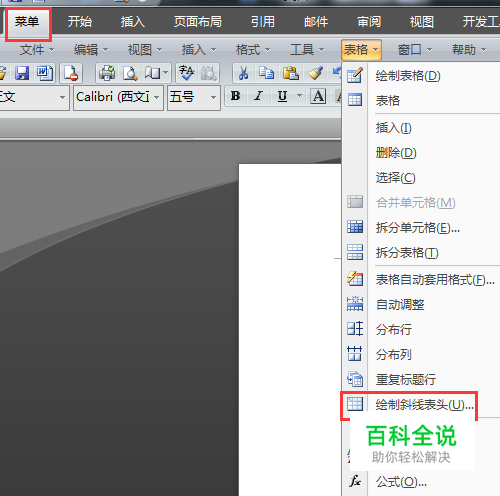The image size is (500, 496).
Task: Switch to the 引用 ribbon tab
Action: tap(263, 22)
